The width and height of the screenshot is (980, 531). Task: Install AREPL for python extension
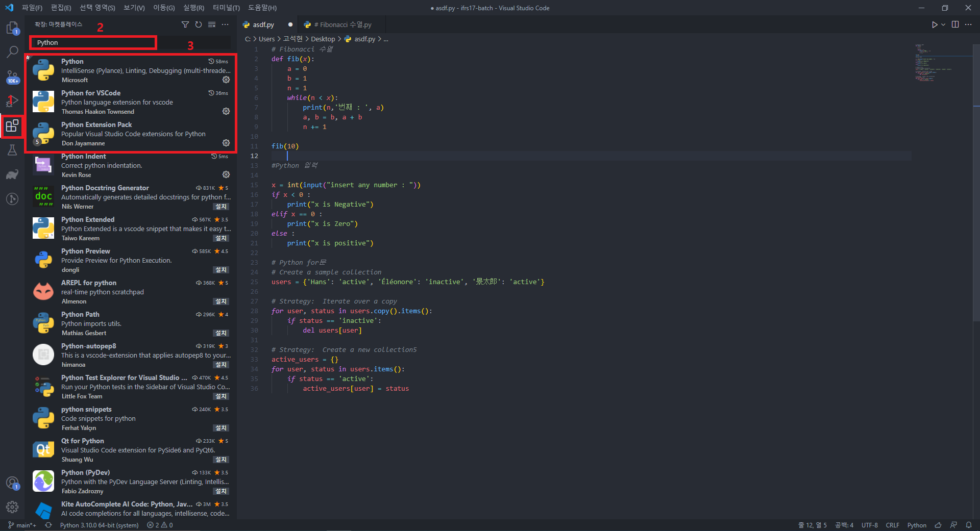coord(221,301)
